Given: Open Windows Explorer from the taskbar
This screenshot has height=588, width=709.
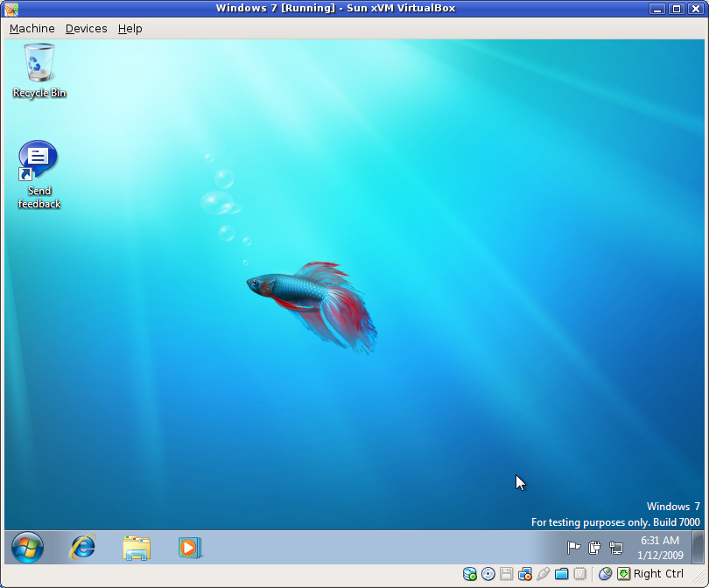Looking at the screenshot, I should pyautogui.click(x=136, y=548).
